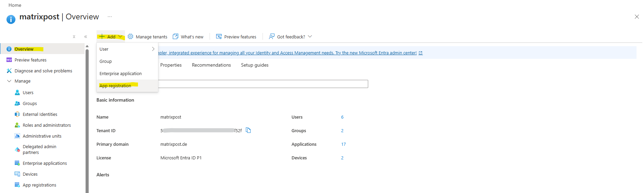Click the External Identities sidebar icon
This screenshot has width=644, height=193.
[17, 114]
